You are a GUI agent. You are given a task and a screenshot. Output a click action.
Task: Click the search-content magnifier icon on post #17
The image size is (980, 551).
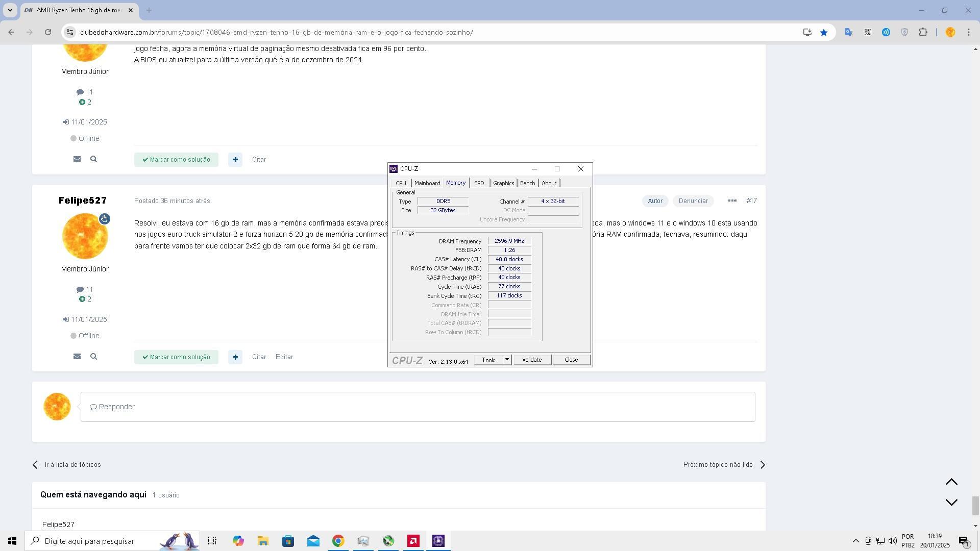[x=93, y=357]
